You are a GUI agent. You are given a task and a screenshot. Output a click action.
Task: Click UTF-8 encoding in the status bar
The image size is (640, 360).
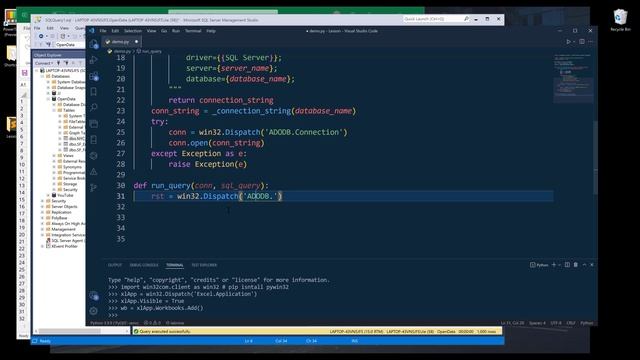pos(556,323)
